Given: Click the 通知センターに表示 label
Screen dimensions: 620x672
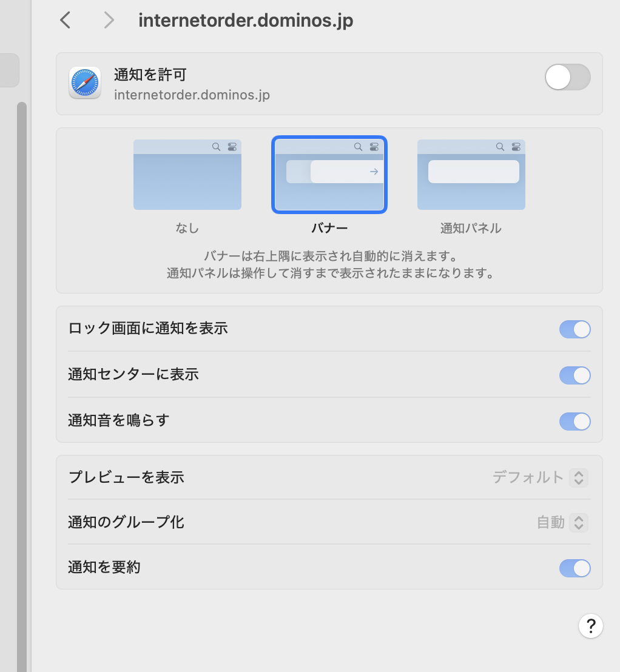Looking at the screenshot, I should 133,375.
